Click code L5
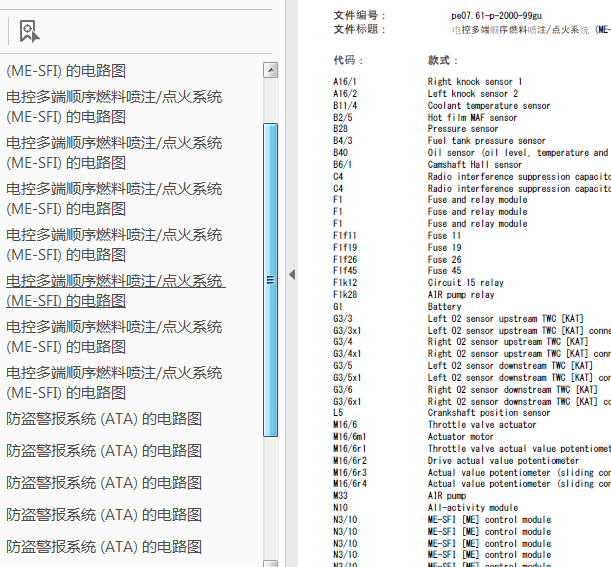 [338, 413]
